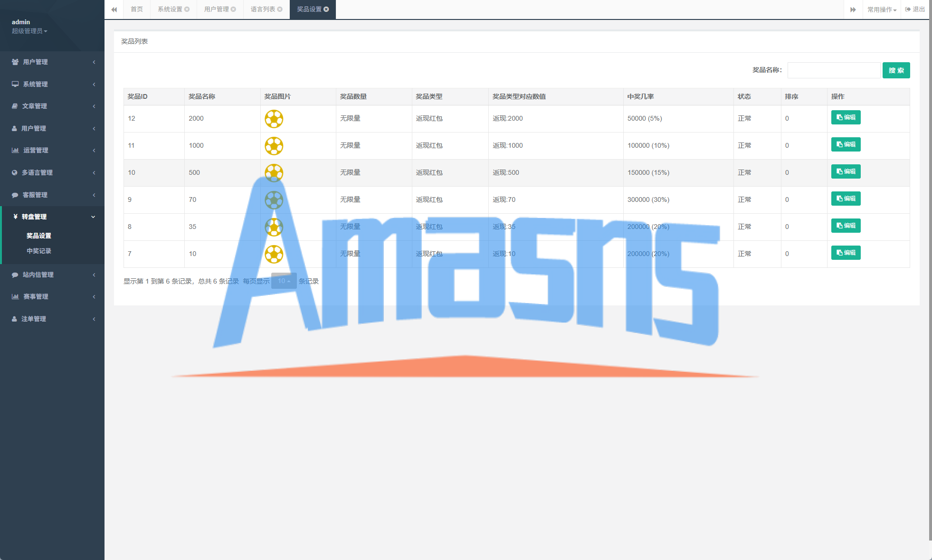
Task: Click the forward double-arrow tab scroll icon
Action: pos(853,9)
